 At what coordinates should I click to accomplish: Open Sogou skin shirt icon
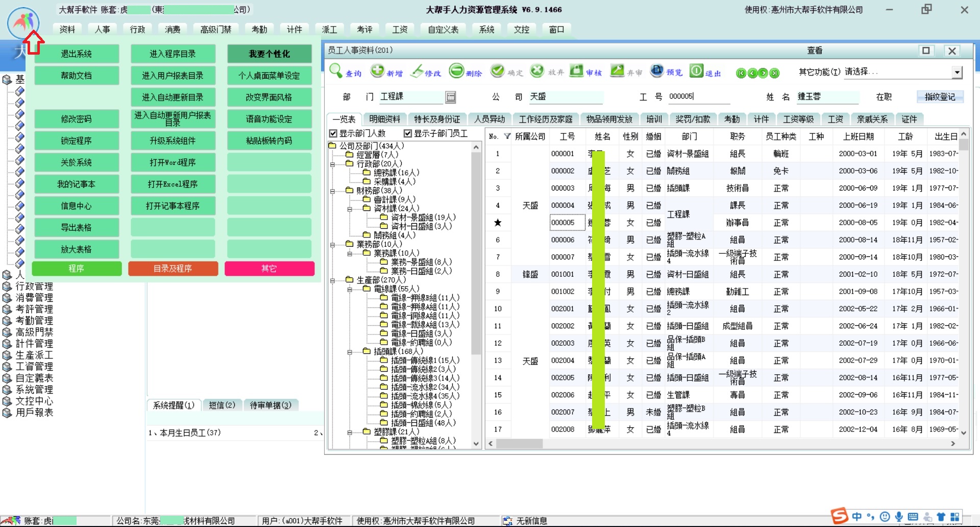(941, 517)
